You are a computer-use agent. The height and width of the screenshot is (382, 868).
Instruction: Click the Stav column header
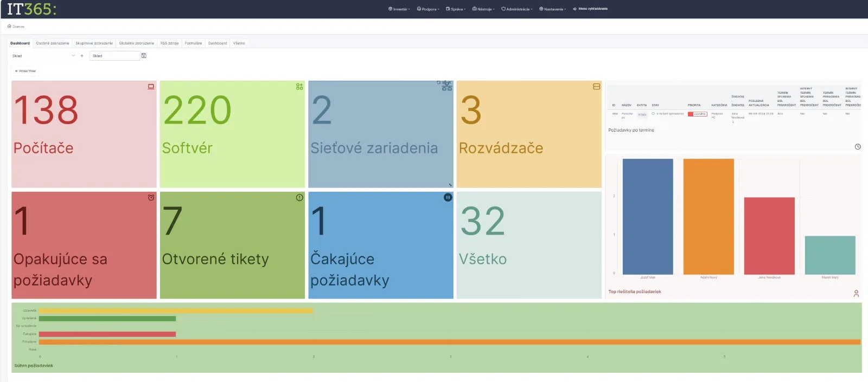(x=655, y=105)
